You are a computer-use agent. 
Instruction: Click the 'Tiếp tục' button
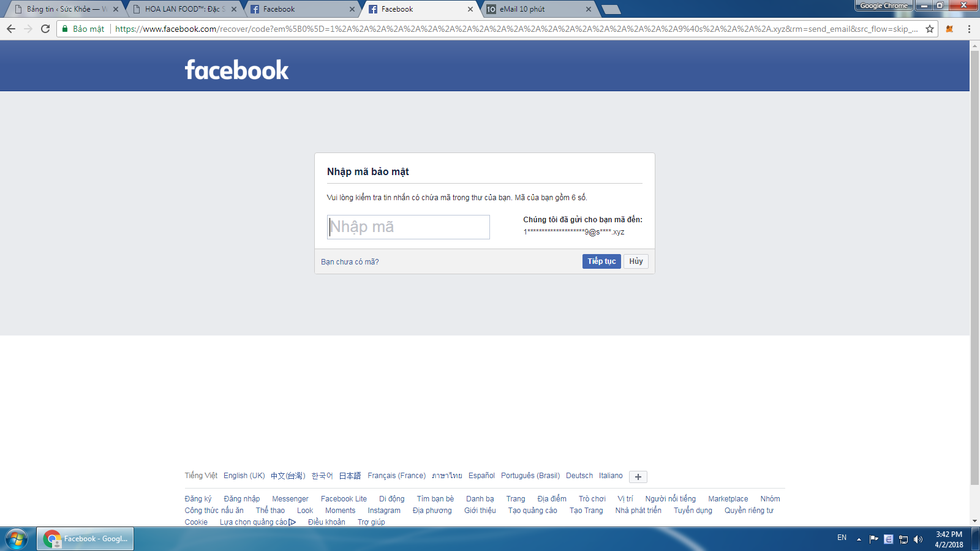(601, 261)
